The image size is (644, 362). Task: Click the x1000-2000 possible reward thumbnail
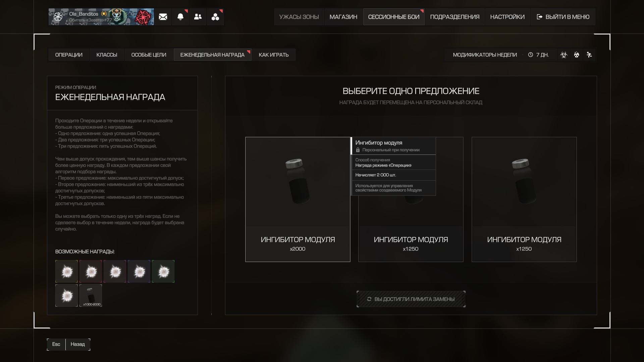(x=91, y=296)
